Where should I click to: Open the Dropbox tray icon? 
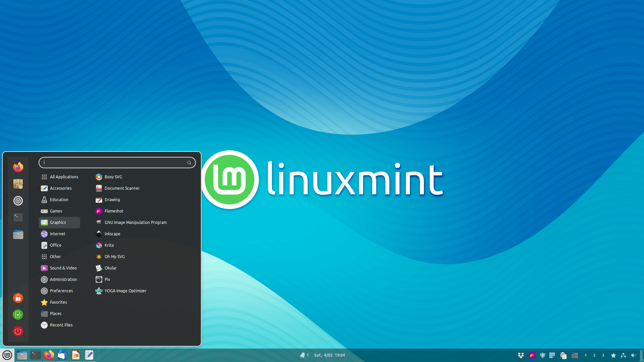[x=521, y=355]
